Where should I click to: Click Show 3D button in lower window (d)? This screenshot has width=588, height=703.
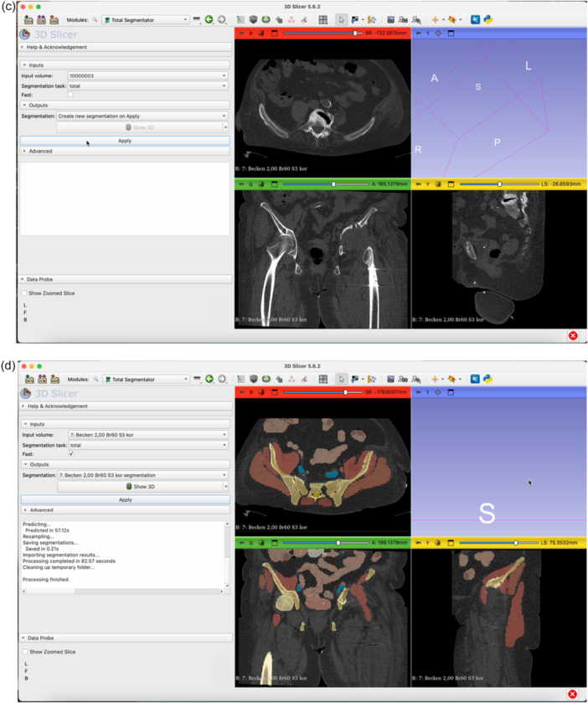coord(140,487)
